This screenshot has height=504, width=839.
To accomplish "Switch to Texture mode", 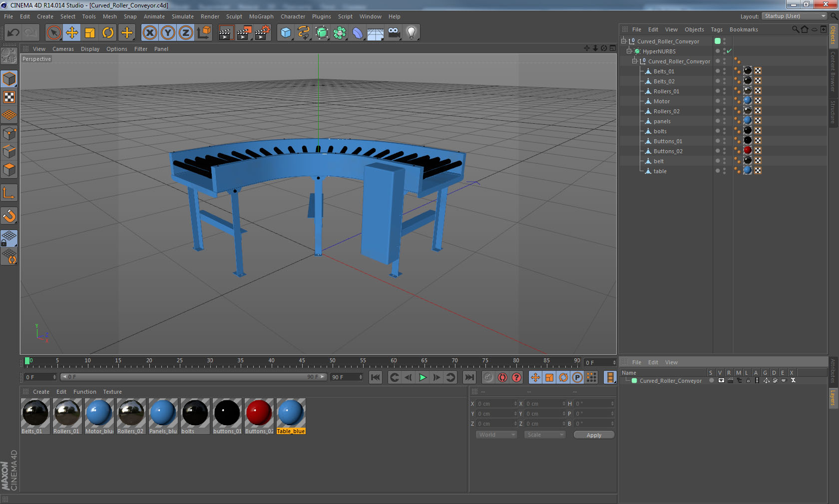I will click(9, 97).
